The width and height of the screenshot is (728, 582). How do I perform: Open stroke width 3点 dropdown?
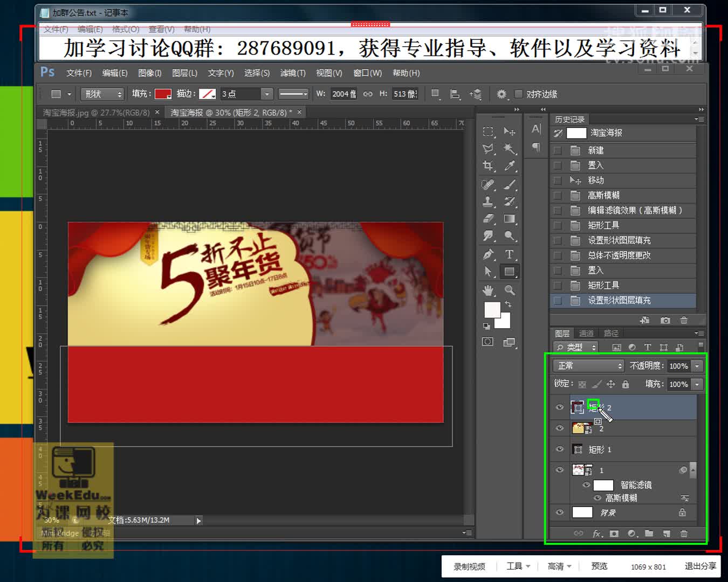[x=267, y=94]
